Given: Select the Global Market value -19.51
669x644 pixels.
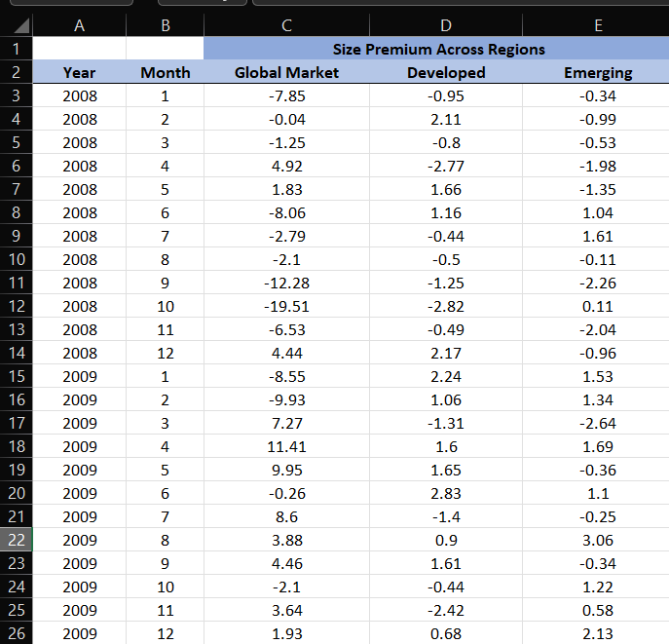Looking at the screenshot, I should coord(286,307).
